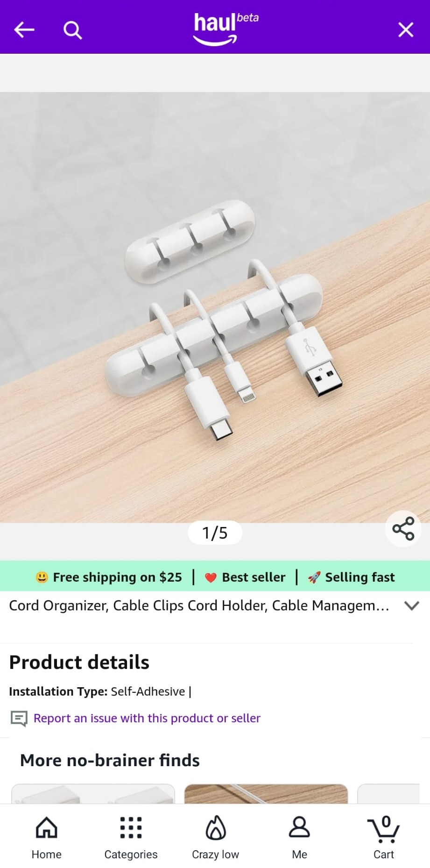430x868 pixels.
Task: Open second recommended product with wooden background
Action: (266, 794)
